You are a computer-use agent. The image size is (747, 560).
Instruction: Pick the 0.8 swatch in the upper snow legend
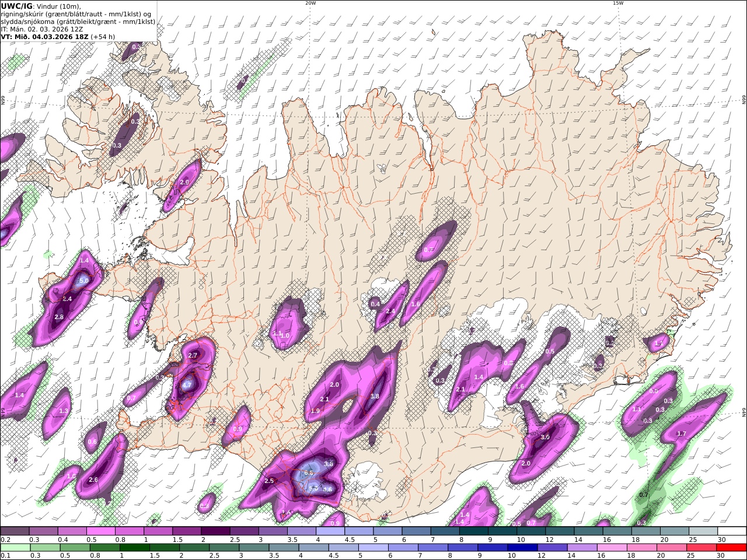click(x=129, y=531)
